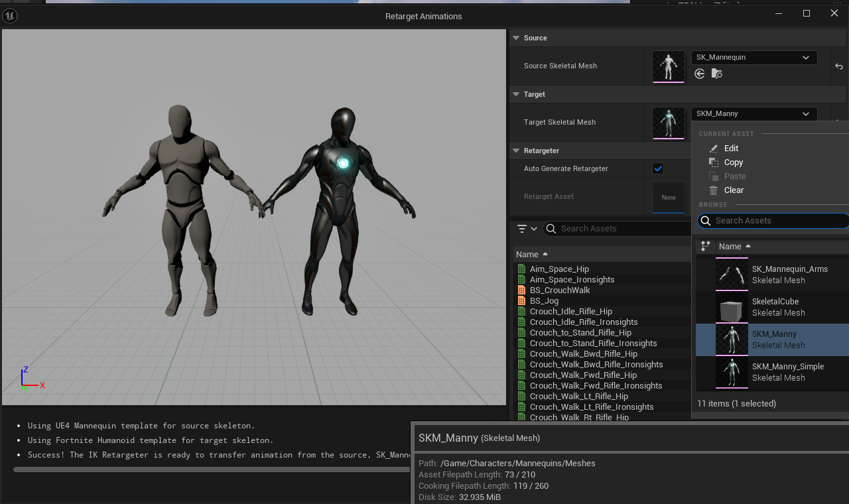The width and height of the screenshot is (849, 504).
Task: Click the magnifier icon in popup Search Assets
Action: pos(706,221)
